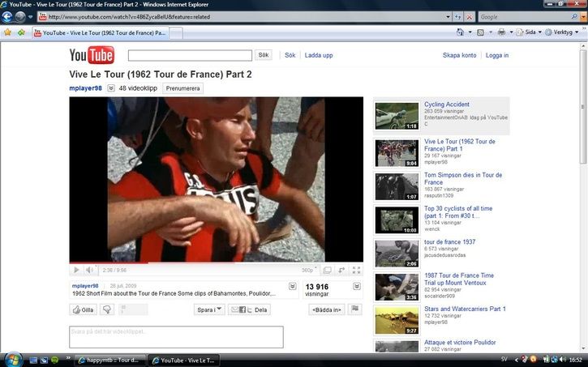Click the browser Back button
The height and width of the screenshot is (367, 588).
point(7,17)
